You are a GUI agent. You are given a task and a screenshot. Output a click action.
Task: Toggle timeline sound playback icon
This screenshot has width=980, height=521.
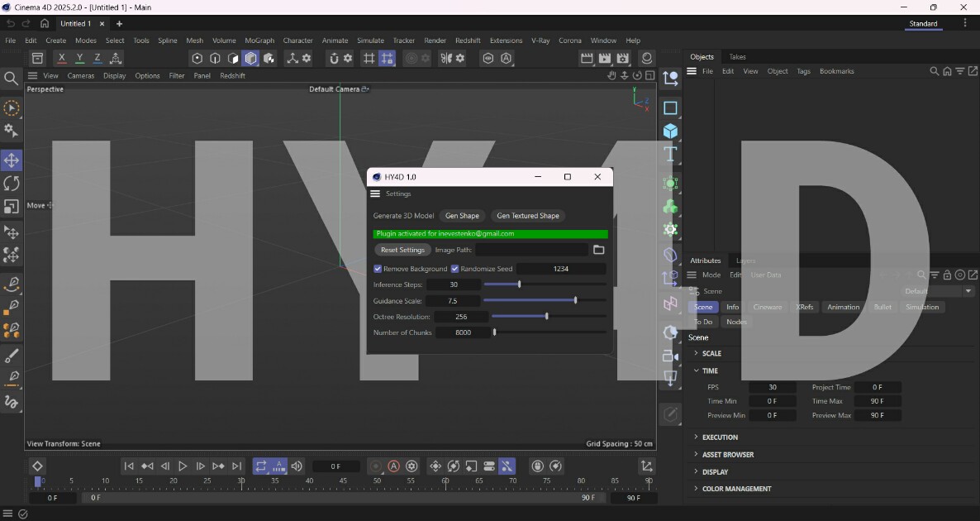point(297,466)
